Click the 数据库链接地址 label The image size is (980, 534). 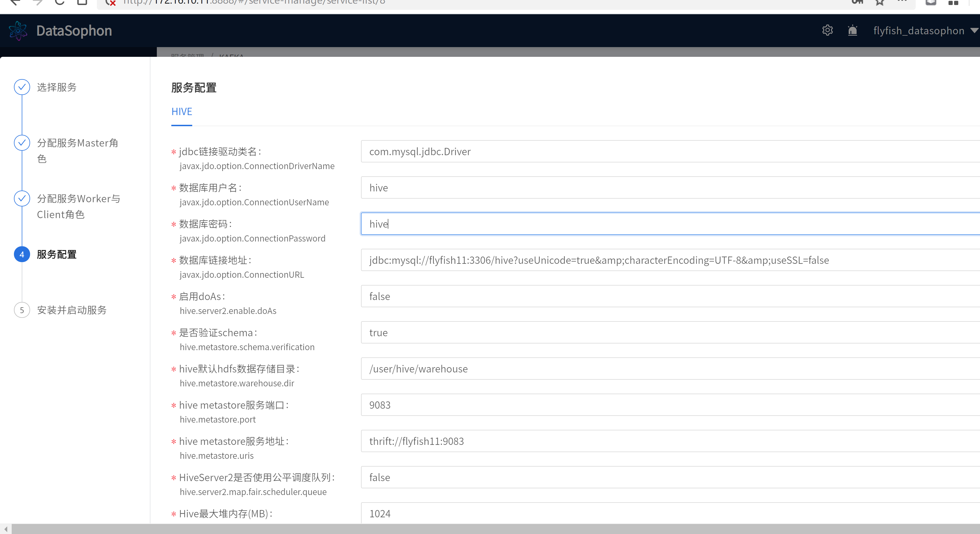[x=215, y=260]
